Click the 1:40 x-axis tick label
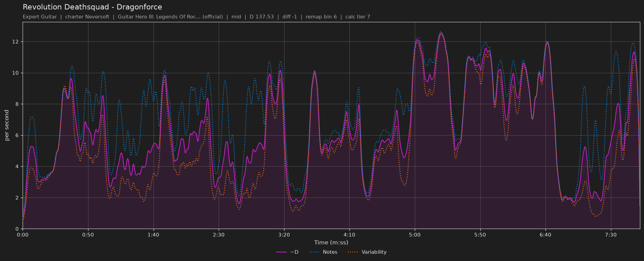Screen dimensions: 644x261 [153, 235]
